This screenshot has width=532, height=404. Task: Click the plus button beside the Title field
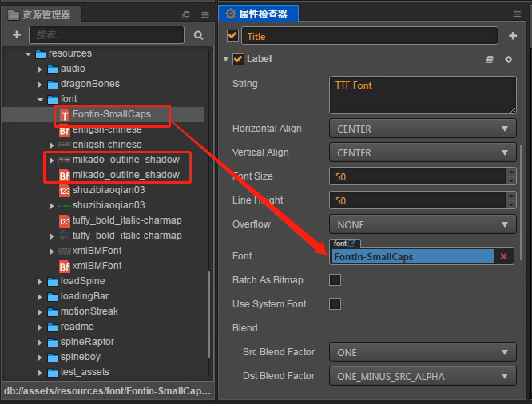(x=513, y=36)
